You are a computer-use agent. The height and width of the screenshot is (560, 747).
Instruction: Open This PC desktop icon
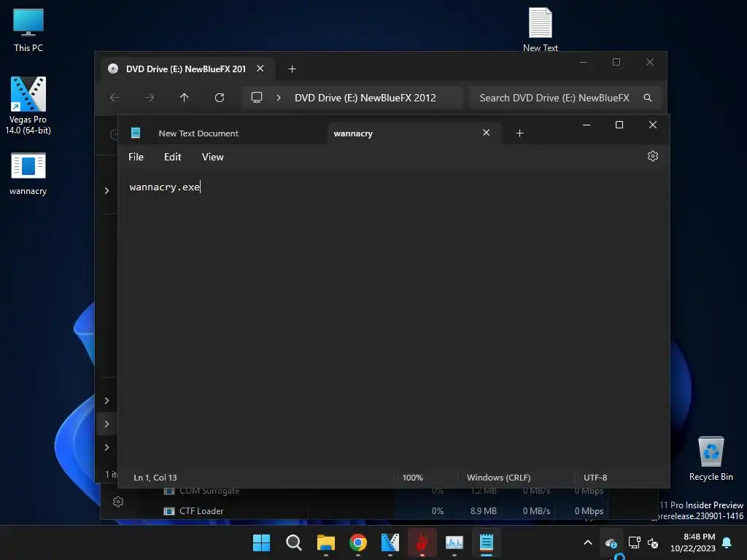[x=28, y=30]
